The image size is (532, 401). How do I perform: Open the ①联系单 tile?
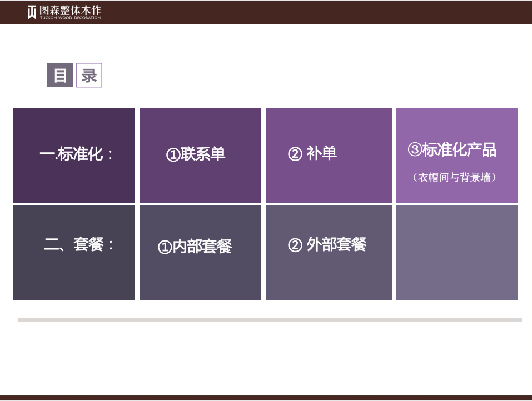[200, 156]
